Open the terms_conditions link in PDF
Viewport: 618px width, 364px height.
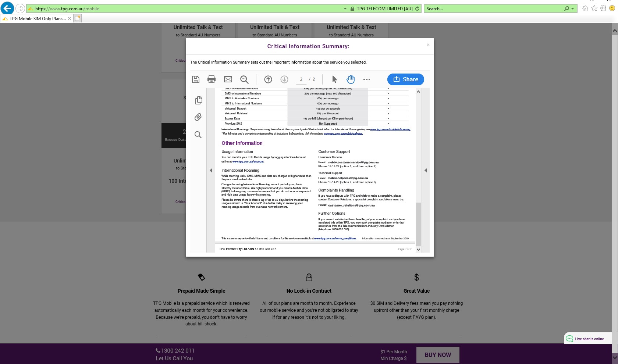click(x=335, y=239)
